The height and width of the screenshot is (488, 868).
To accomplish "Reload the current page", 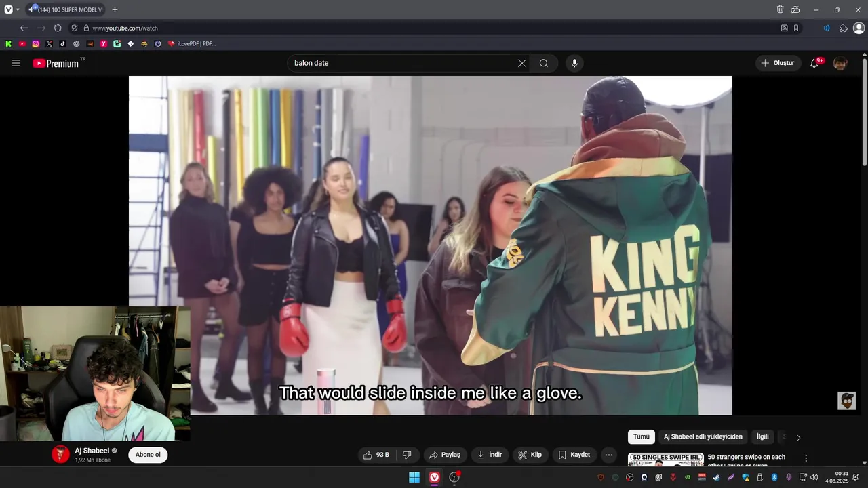I will [x=58, y=28].
